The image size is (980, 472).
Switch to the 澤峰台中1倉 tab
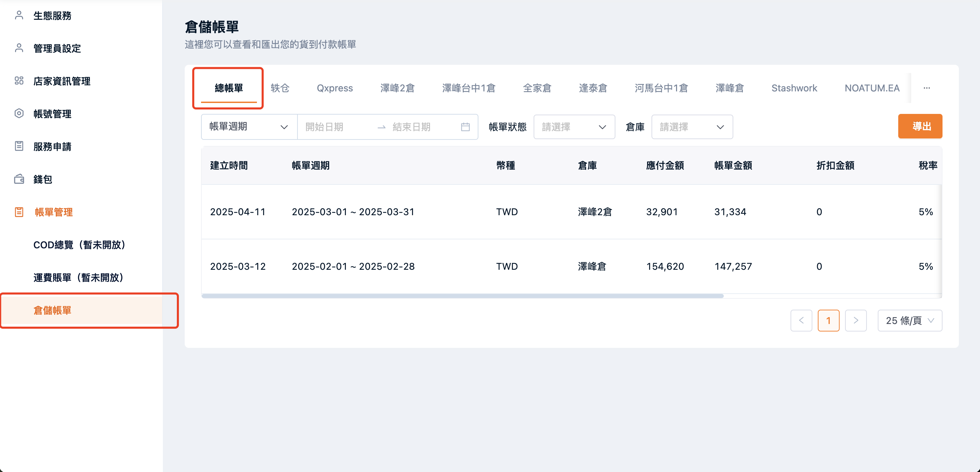[469, 88]
